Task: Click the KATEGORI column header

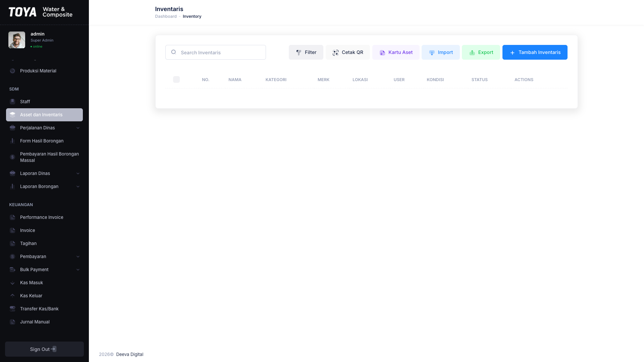Action: tap(276, 80)
